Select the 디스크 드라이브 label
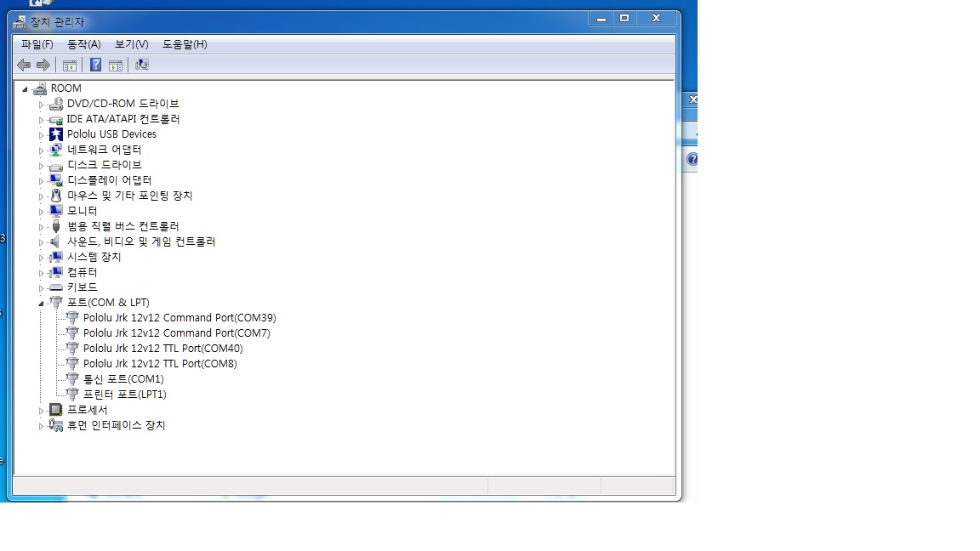 (105, 165)
